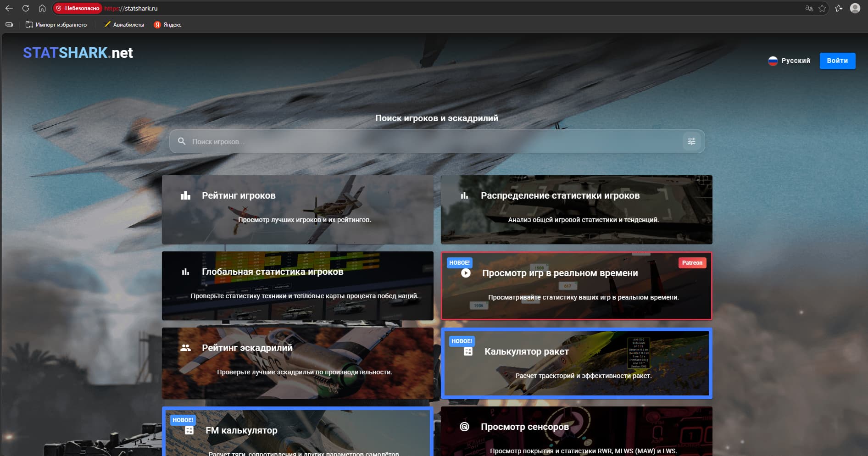
Task: Open Распределение статистики игроков card
Action: (x=576, y=209)
